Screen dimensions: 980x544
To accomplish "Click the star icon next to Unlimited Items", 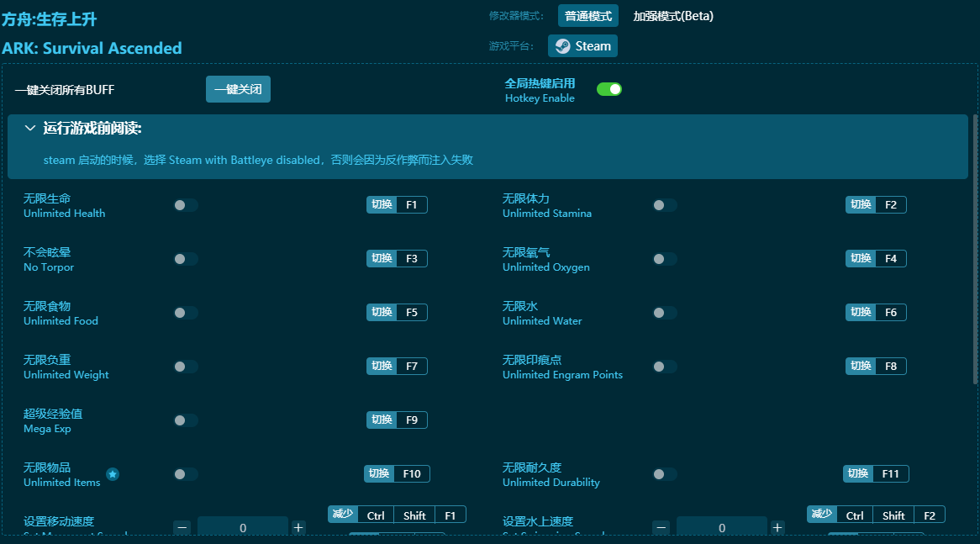I will tap(113, 474).
